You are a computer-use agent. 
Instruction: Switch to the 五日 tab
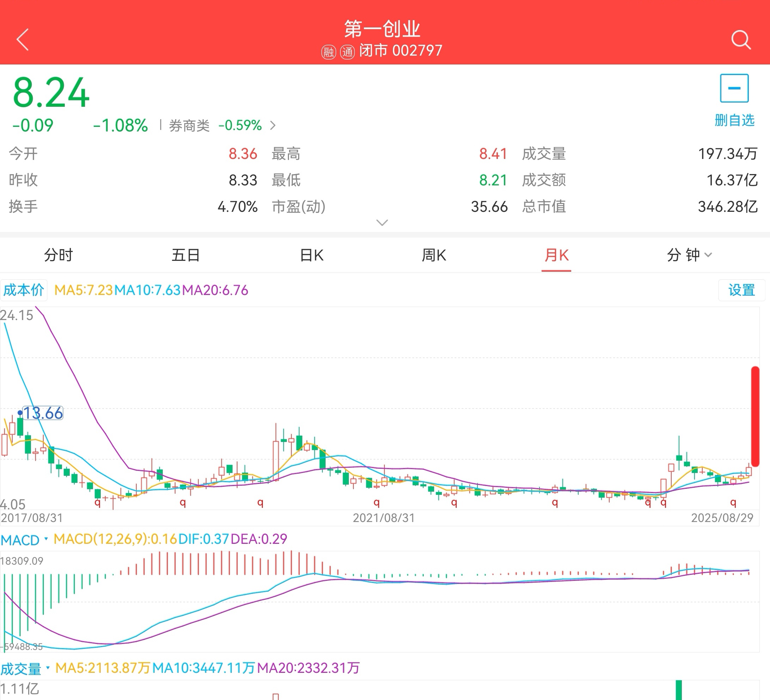tap(186, 255)
